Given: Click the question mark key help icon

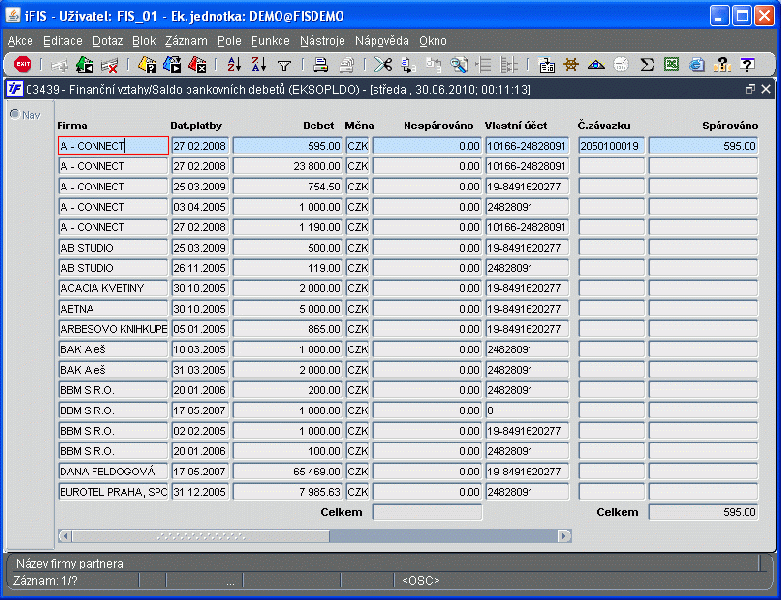Looking at the screenshot, I should coord(722,65).
